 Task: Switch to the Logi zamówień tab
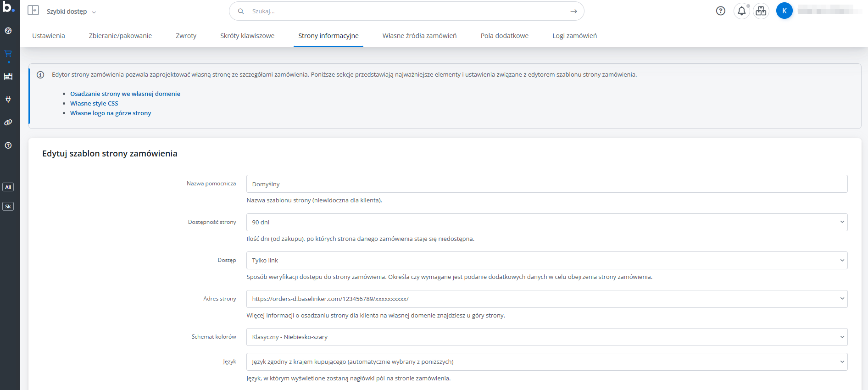pyautogui.click(x=574, y=36)
